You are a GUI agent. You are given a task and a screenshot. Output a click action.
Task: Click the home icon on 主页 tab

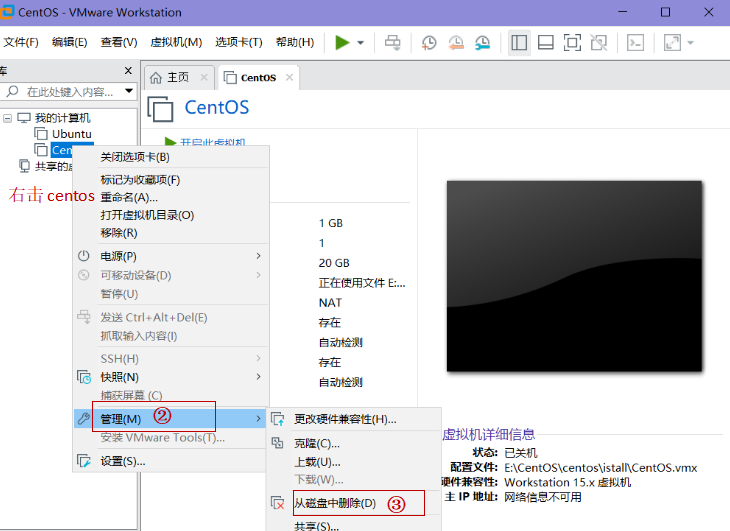[x=155, y=78]
